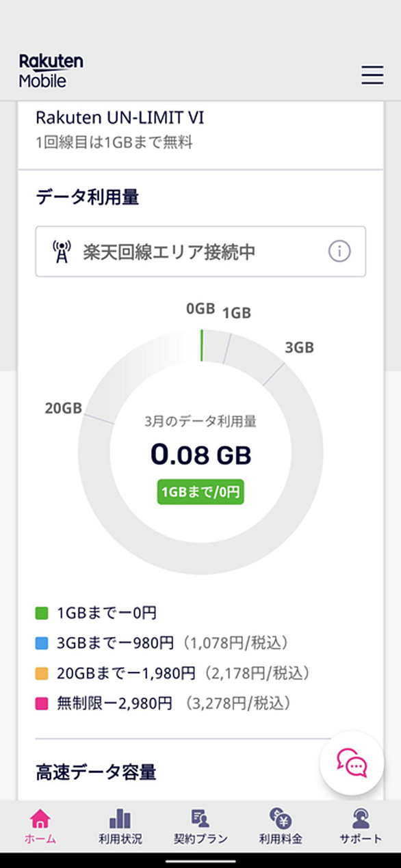Open the pink chat support bubble

[x=352, y=763]
